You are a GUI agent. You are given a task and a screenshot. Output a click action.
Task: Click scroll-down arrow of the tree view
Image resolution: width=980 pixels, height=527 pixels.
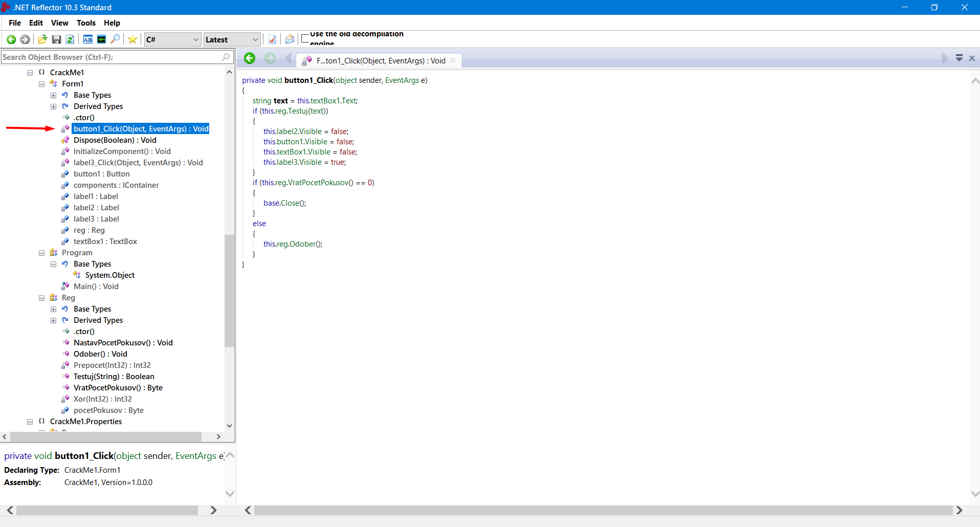coord(229,426)
